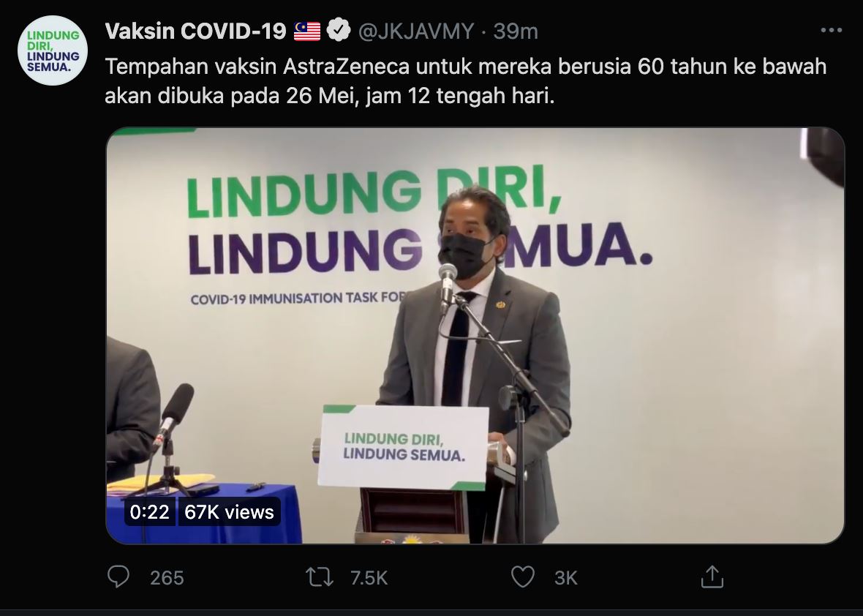
Task: Click the podium sign in video
Action: pyautogui.click(x=404, y=448)
